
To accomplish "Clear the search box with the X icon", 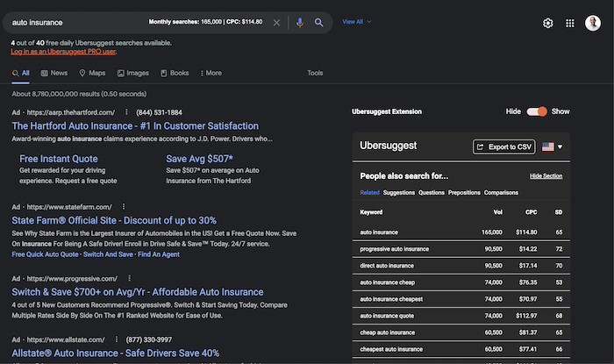I will click(x=276, y=23).
